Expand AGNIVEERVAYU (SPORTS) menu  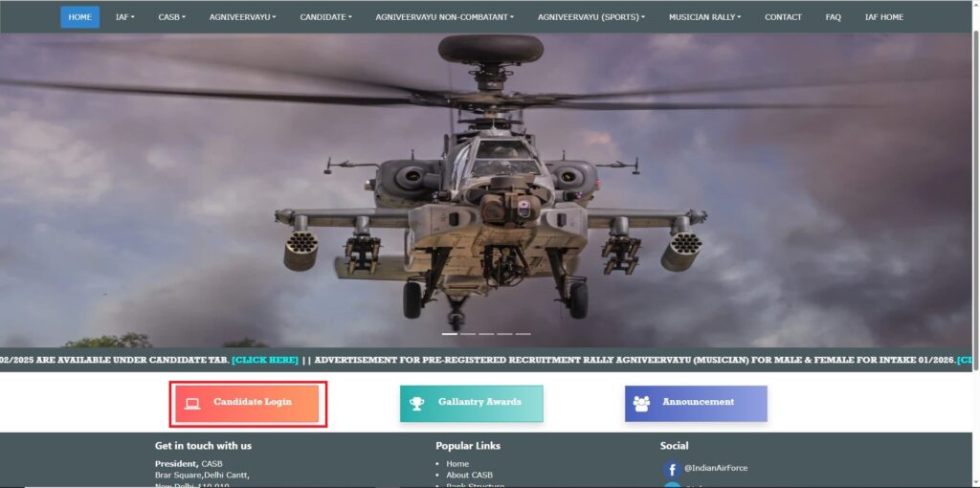tap(590, 17)
